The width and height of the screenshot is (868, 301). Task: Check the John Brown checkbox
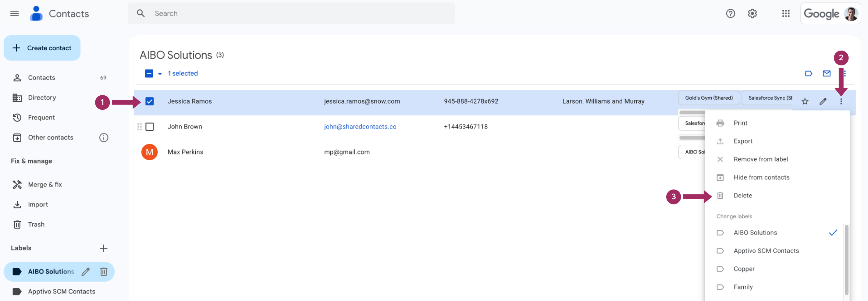(149, 127)
